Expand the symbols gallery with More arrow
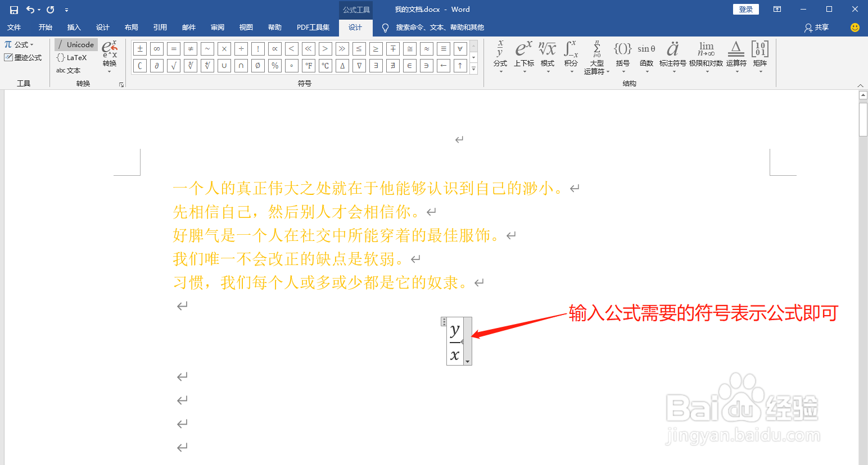 click(x=473, y=69)
